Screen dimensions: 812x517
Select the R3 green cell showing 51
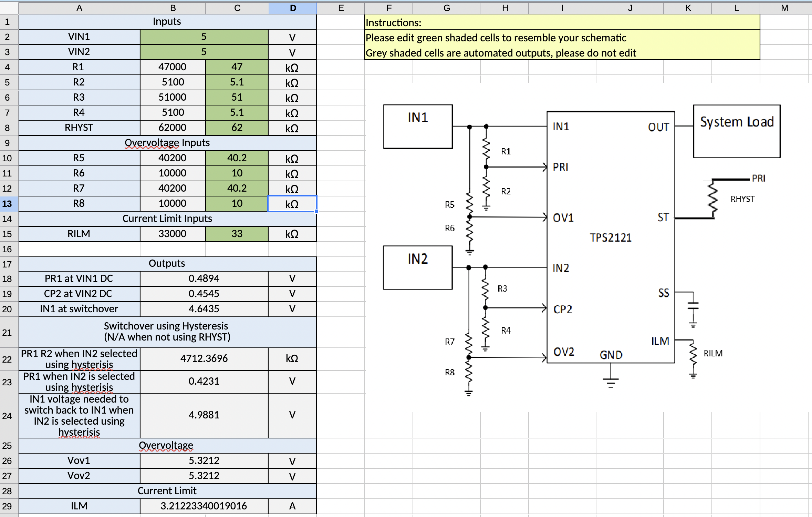click(237, 98)
